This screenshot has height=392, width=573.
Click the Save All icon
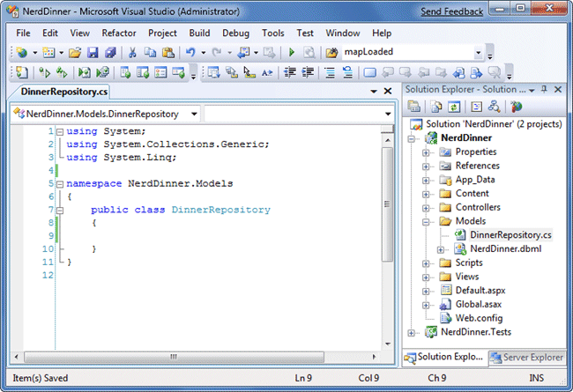[x=110, y=53]
